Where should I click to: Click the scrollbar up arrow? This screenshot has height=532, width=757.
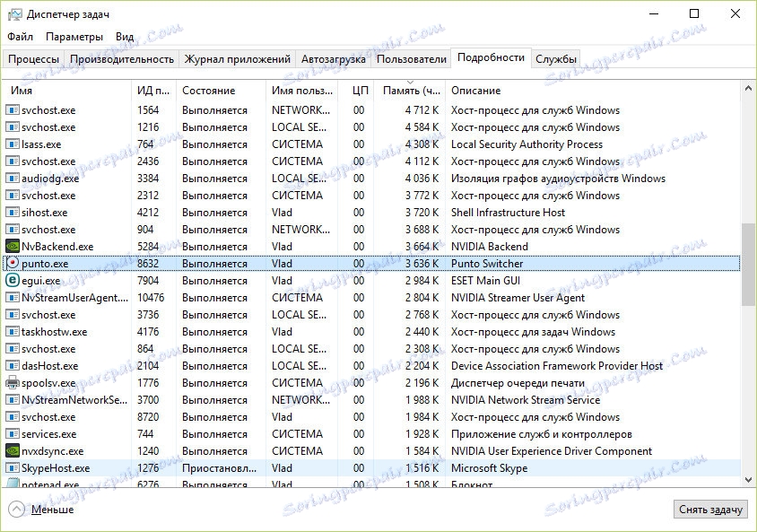tap(748, 88)
